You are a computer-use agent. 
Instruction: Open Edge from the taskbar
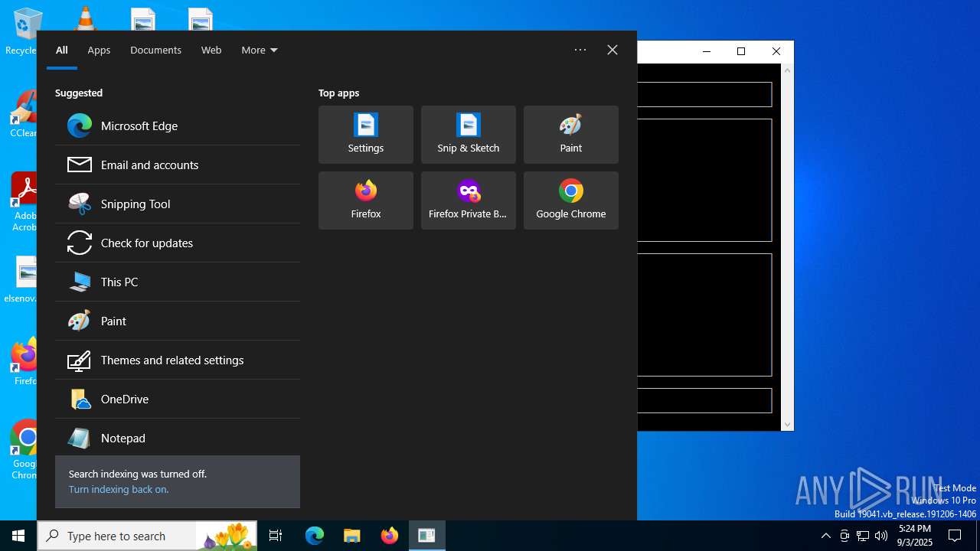click(x=315, y=536)
